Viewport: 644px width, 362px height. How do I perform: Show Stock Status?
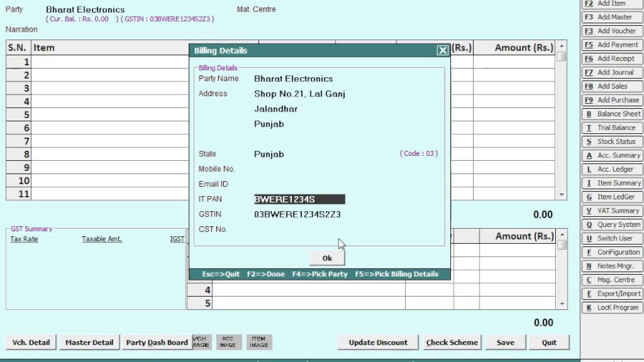click(x=612, y=141)
